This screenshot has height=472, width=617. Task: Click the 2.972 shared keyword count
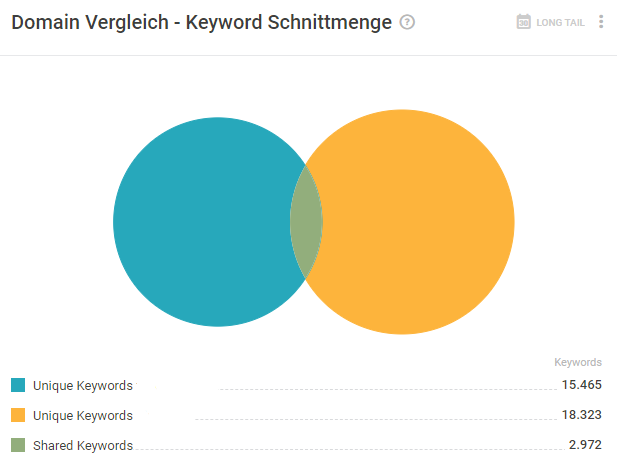[585, 445]
